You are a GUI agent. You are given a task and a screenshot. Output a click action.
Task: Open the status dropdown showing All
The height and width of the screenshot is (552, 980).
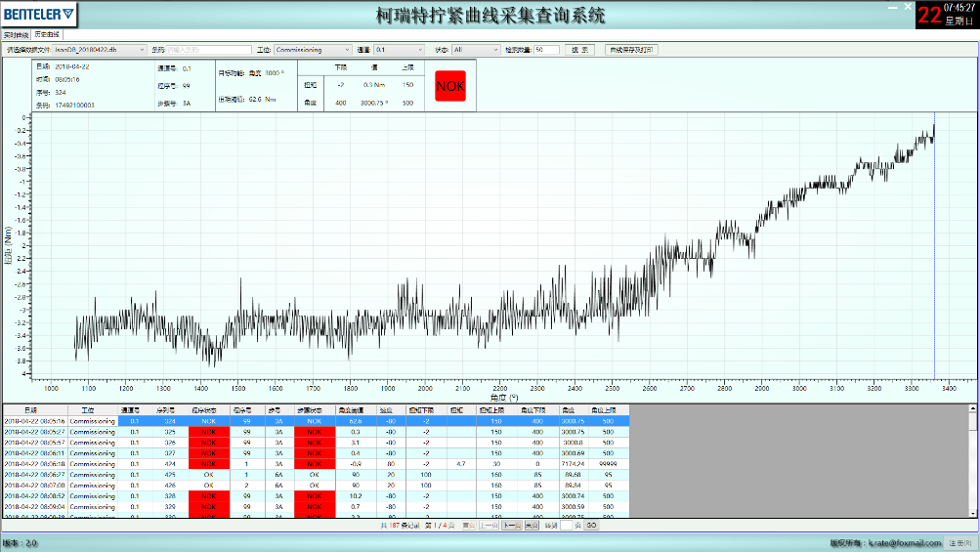click(x=476, y=50)
